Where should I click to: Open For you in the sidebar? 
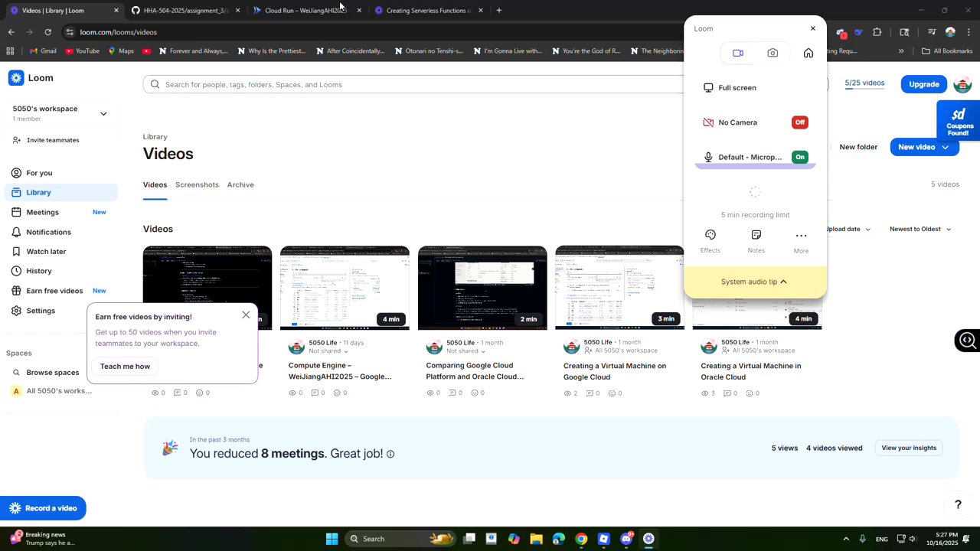click(x=62, y=173)
